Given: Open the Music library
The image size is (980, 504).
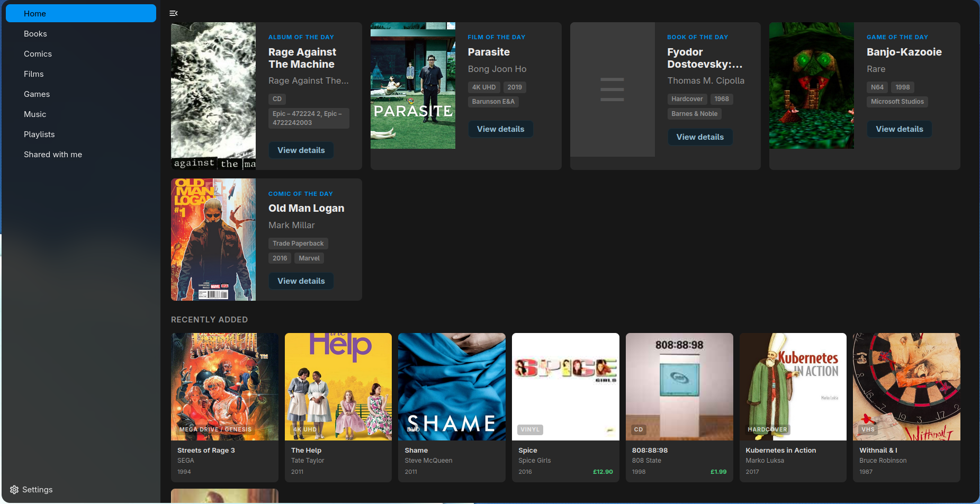Looking at the screenshot, I should tap(81, 114).
